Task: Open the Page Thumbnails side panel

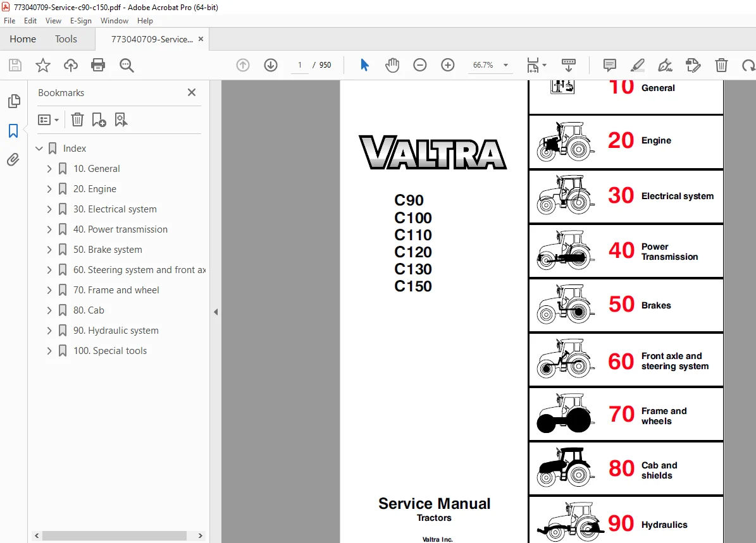Action: (x=14, y=101)
